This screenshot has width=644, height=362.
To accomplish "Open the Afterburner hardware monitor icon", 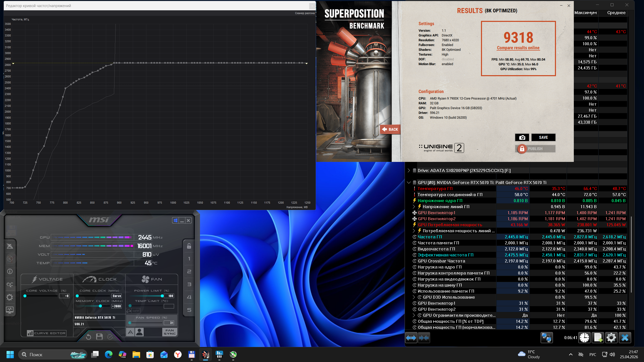I will (x=10, y=310).
